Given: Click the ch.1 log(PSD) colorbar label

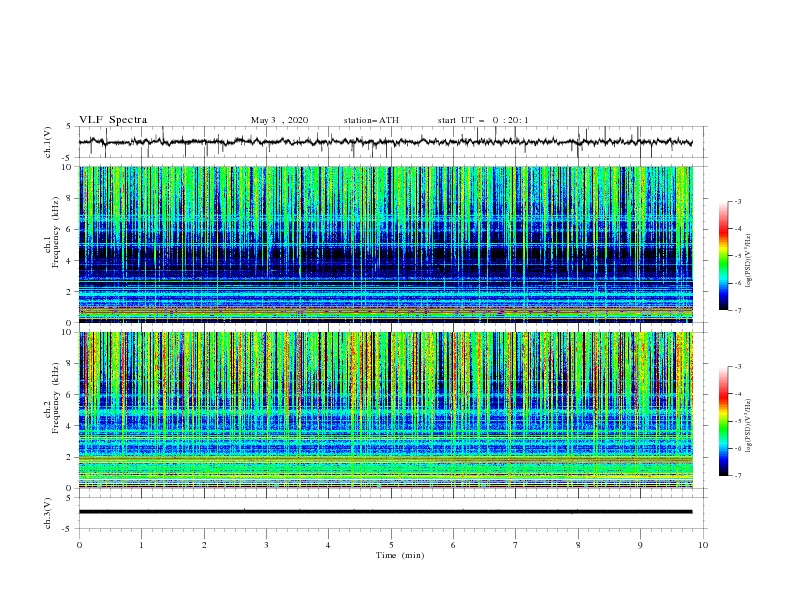Looking at the screenshot, I should 749,261.
